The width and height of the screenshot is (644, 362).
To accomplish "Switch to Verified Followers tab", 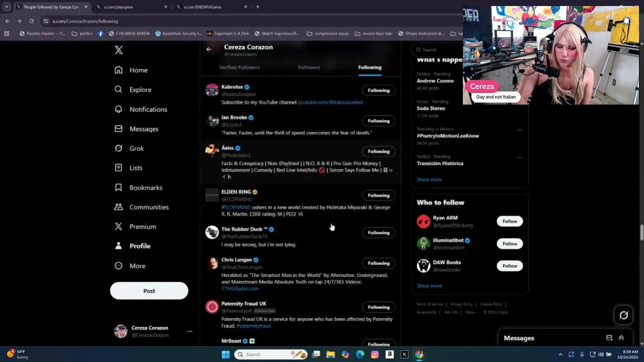I will point(239,67).
